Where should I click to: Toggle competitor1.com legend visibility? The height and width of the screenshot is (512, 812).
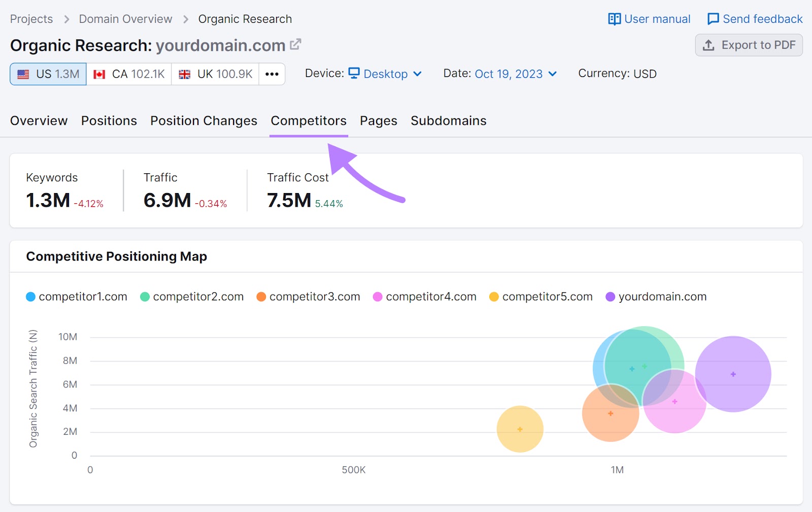pos(77,297)
